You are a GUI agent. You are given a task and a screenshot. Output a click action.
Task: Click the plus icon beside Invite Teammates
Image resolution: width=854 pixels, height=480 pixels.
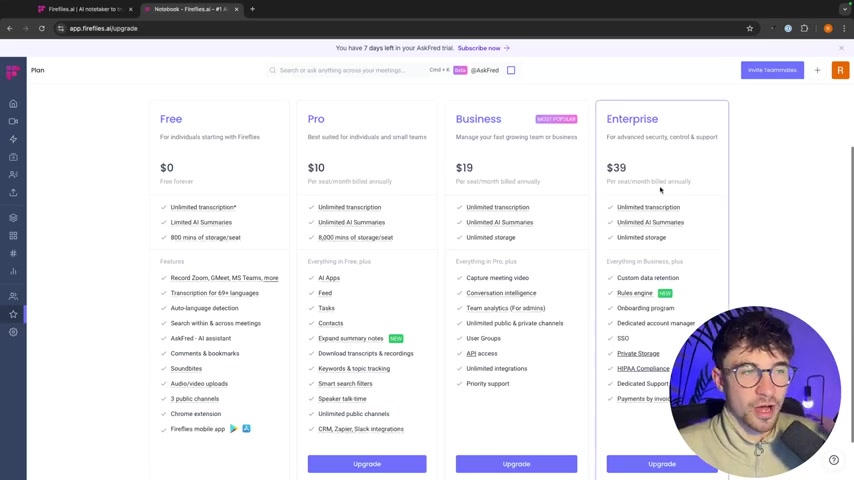pyautogui.click(x=817, y=70)
